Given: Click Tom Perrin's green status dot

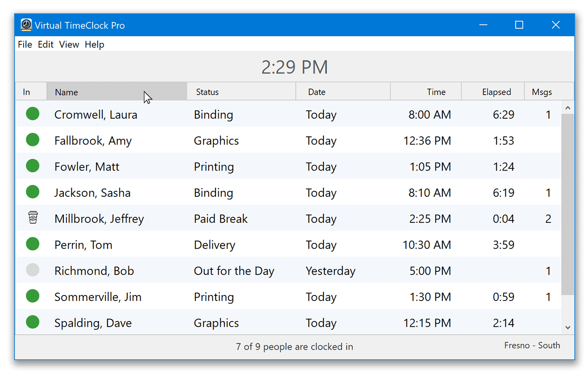Looking at the screenshot, I should click(x=33, y=244).
